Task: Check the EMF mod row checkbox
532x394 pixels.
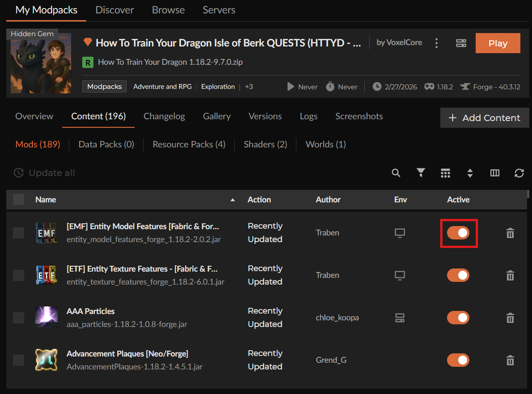Action: coord(18,233)
